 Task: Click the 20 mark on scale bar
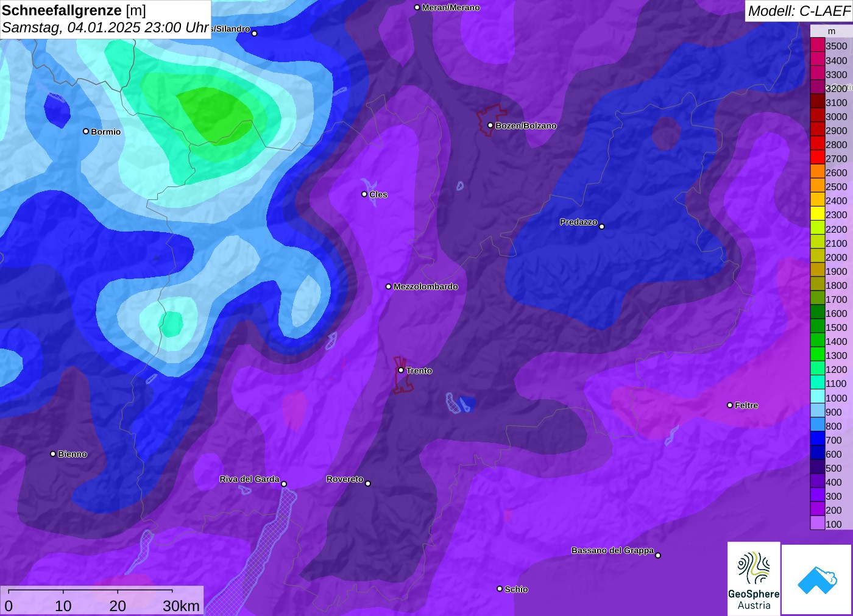tap(118, 606)
